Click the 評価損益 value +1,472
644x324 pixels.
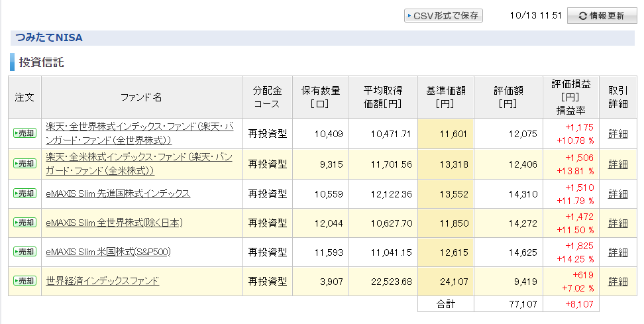tap(579, 217)
